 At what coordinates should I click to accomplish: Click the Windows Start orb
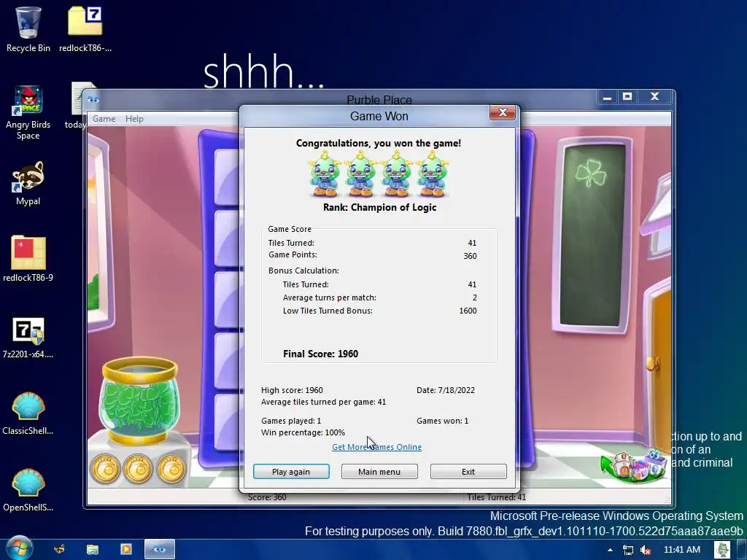pyautogui.click(x=19, y=548)
